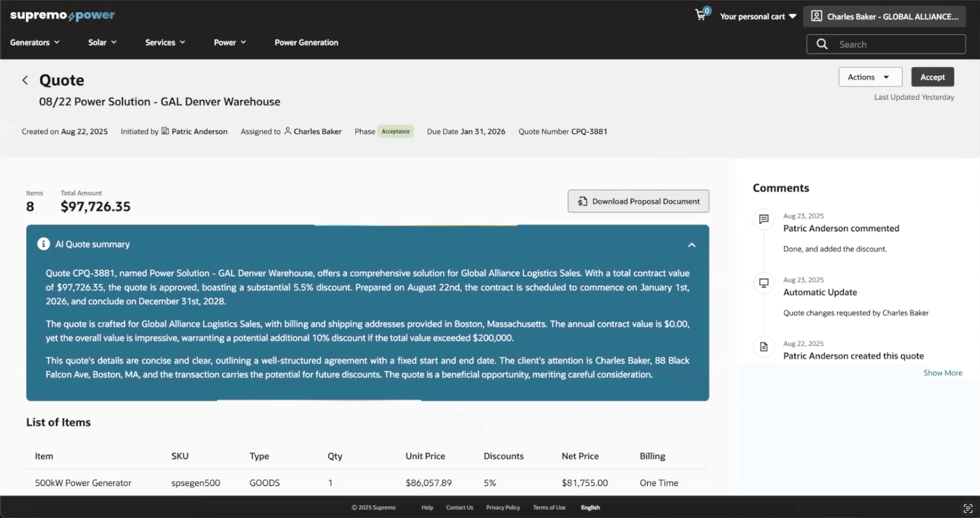Screen dimensions: 980x518
Task: Click Patric Anderson comment bubble icon
Action: 763,219
